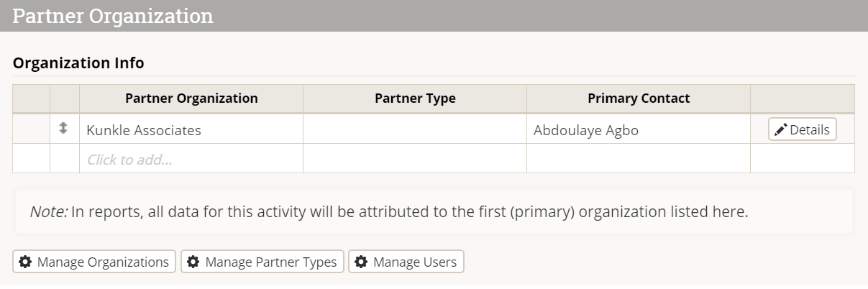
Task: Click the gear icon beside Manage Organizations
Action: [x=25, y=262]
